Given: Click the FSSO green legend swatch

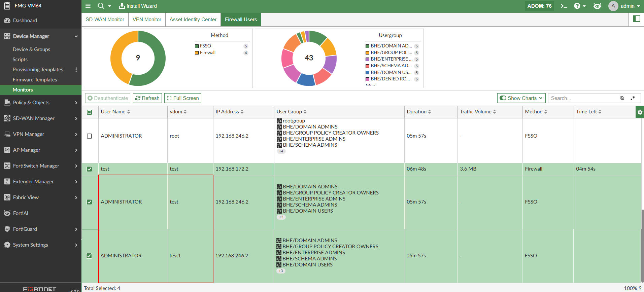Looking at the screenshot, I should pyautogui.click(x=197, y=46).
